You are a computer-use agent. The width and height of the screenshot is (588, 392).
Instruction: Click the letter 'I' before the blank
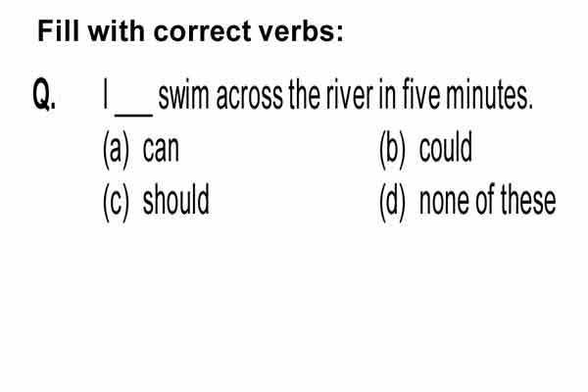(x=106, y=94)
